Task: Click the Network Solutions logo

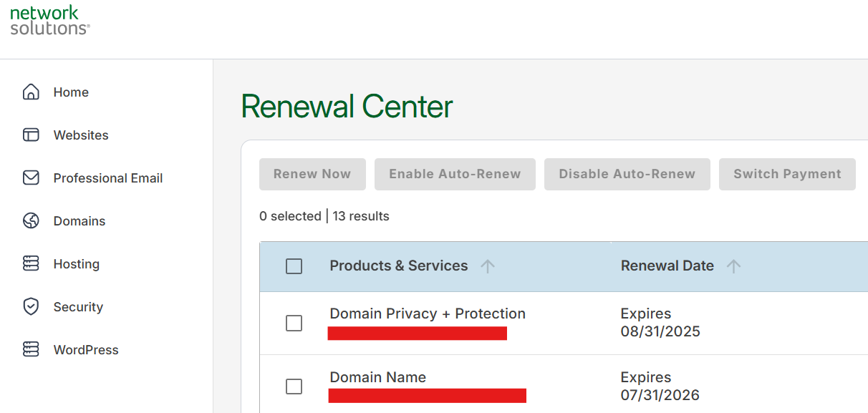Action: [x=50, y=20]
